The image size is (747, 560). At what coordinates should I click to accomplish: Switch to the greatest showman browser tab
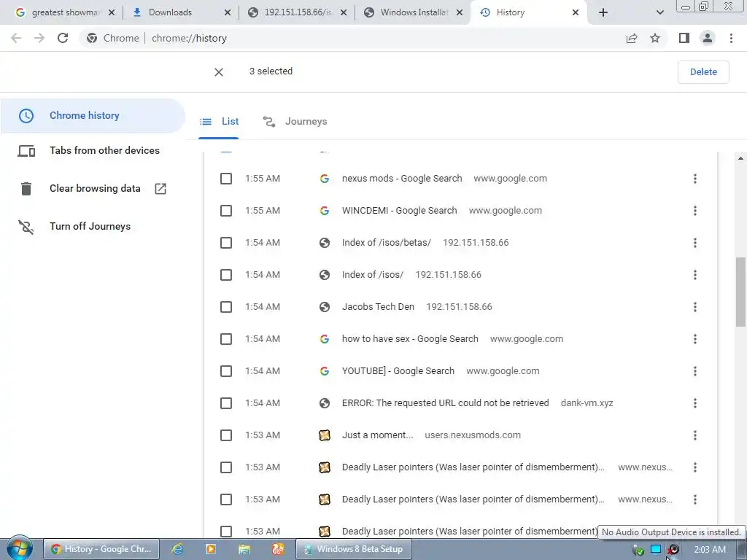(65, 12)
